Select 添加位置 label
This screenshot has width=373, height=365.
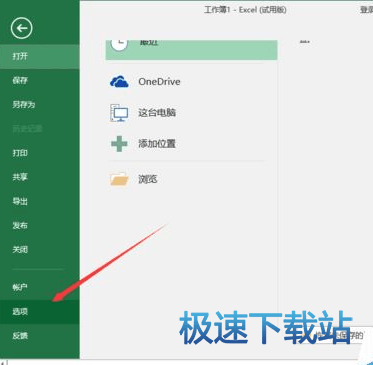157,144
